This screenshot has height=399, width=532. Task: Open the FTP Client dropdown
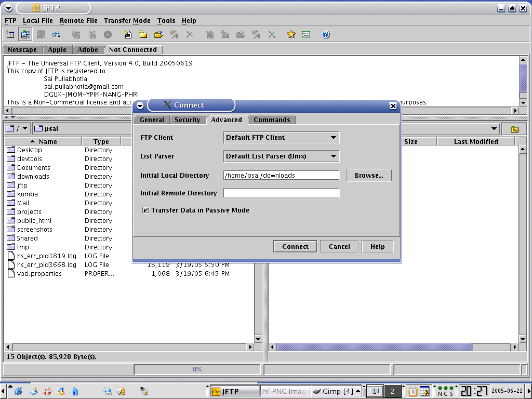281,137
